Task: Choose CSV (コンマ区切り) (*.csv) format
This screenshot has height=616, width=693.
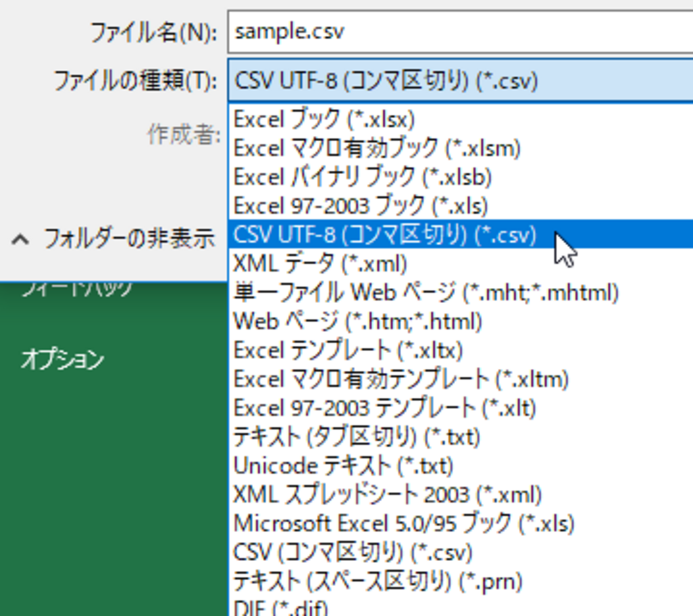Action: (352, 552)
